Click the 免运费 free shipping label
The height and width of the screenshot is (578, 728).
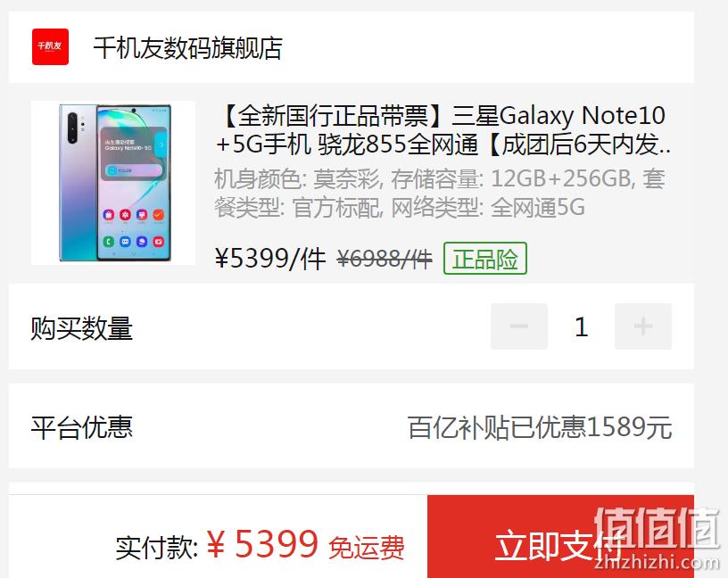pos(367,548)
